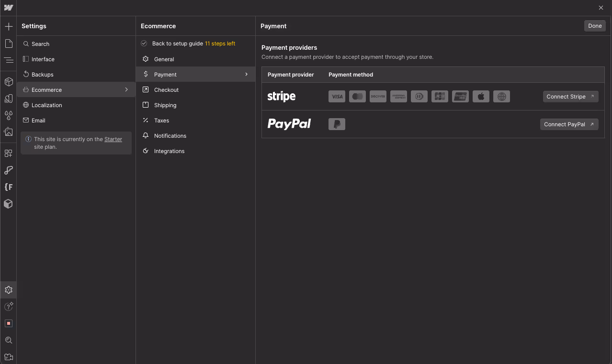Click the Settings gear icon in sidebar

point(8,290)
